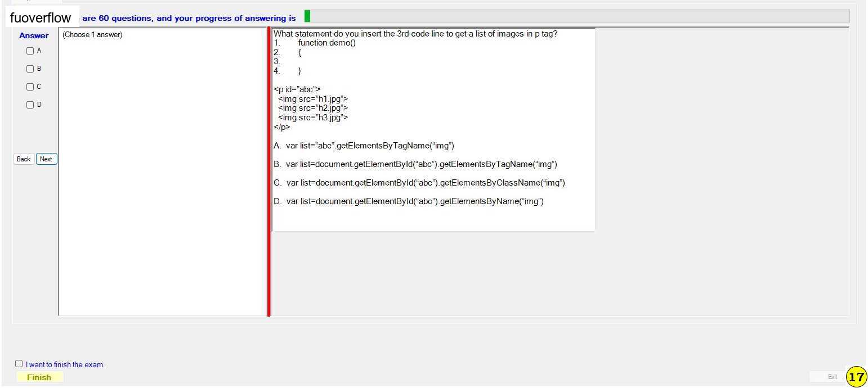The width and height of the screenshot is (868, 388).
Task: Click the closing '</p>' tag line
Action: click(x=282, y=127)
